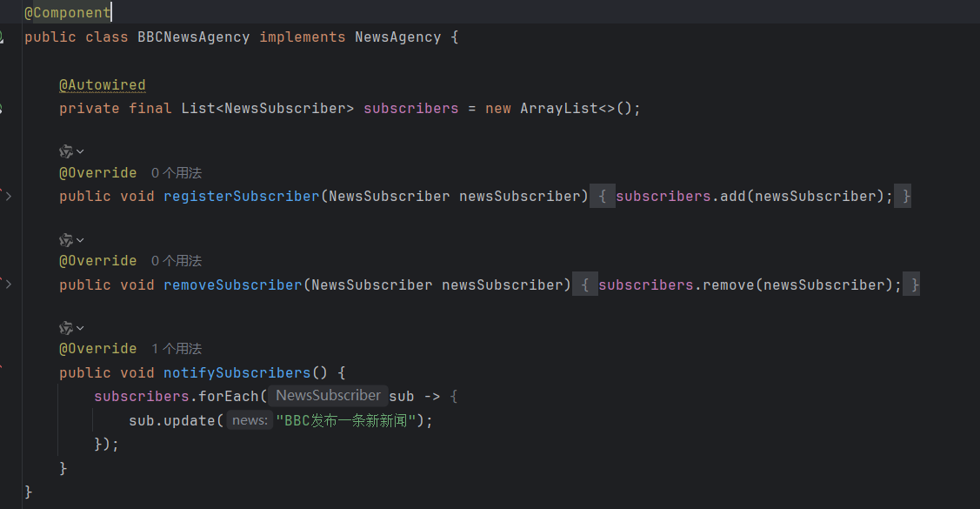Click @Override above notifySubscribers
Viewport: 980px width, 509px height.
click(97, 349)
